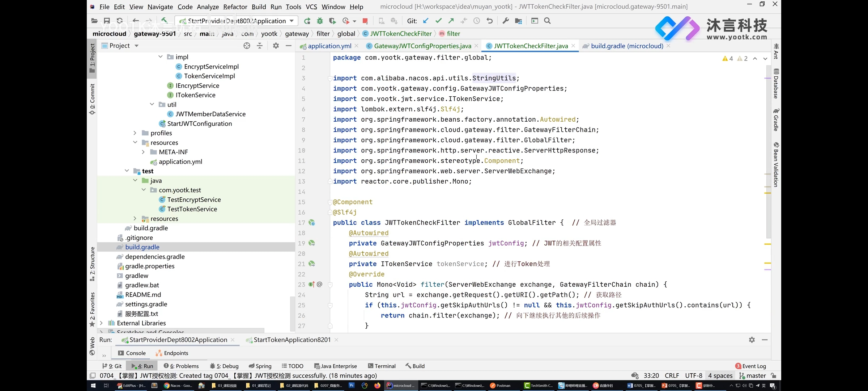Open the Database side tool window

pos(776,83)
